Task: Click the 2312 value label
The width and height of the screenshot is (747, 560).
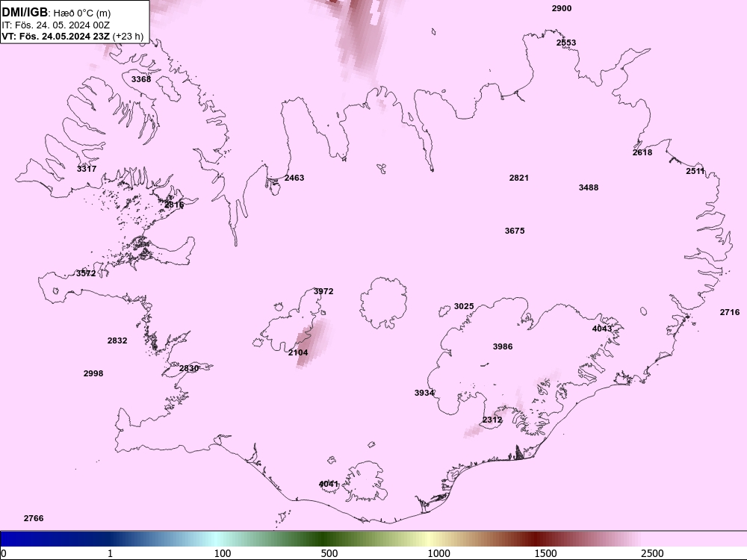Action: click(492, 420)
